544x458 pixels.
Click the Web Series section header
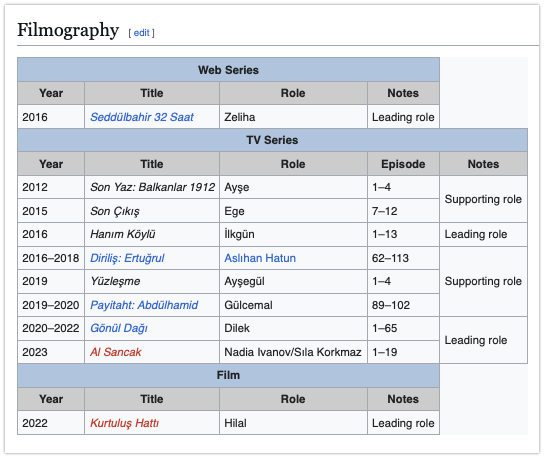point(228,70)
